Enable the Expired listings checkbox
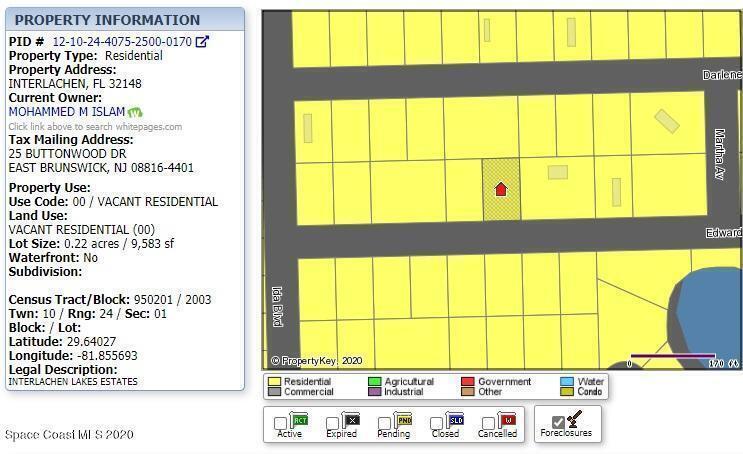The width and height of the screenshot is (743, 454). coord(333,424)
